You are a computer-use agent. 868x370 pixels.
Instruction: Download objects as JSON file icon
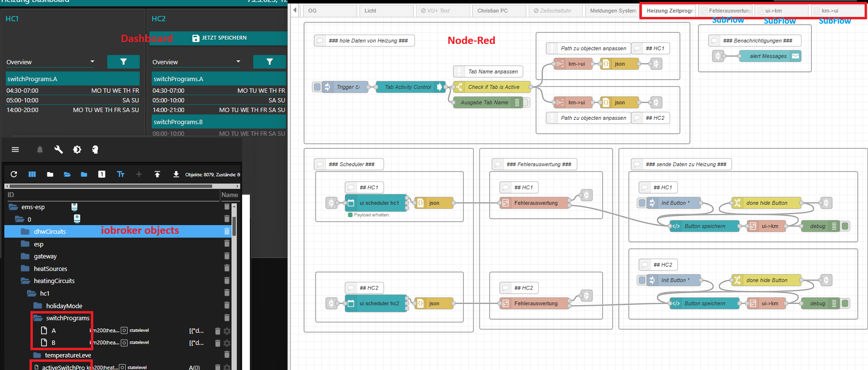pyautogui.click(x=176, y=174)
